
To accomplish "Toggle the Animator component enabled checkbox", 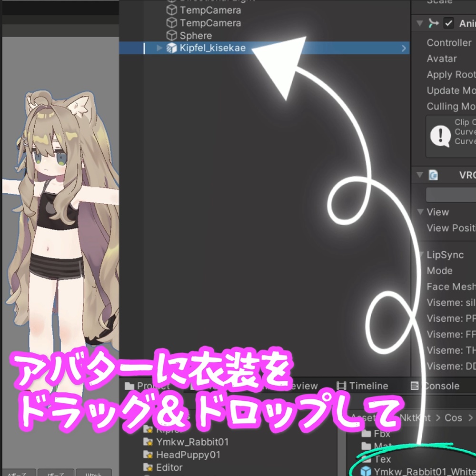I will coord(448,23).
